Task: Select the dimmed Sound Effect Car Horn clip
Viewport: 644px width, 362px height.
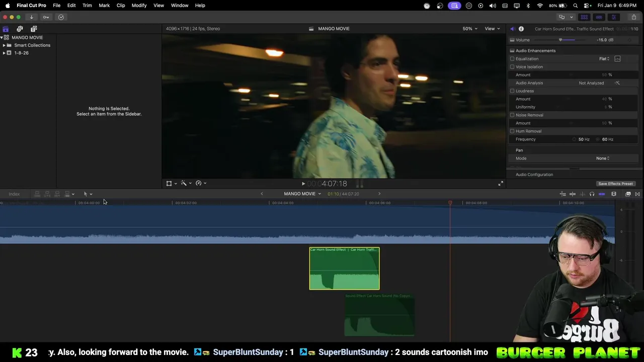Action: coord(379,315)
